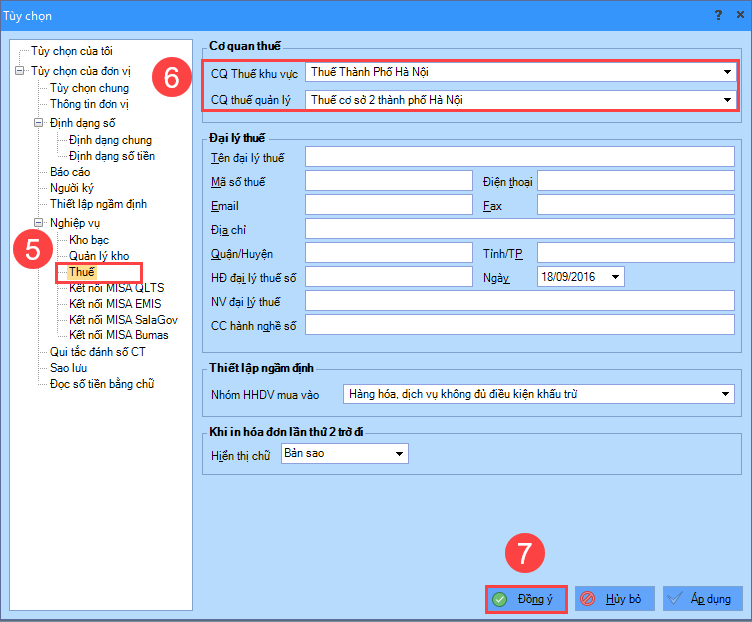Viewport: 752px width, 622px height.
Task: Open the Hiển thị chữ dropdown
Action: click(x=400, y=454)
